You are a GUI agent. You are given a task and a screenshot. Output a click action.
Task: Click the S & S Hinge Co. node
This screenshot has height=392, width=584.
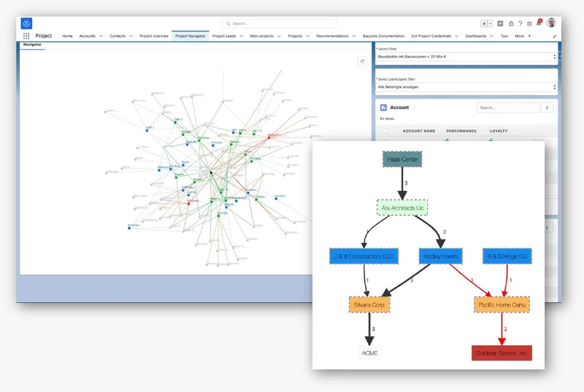pyautogui.click(x=507, y=256)
